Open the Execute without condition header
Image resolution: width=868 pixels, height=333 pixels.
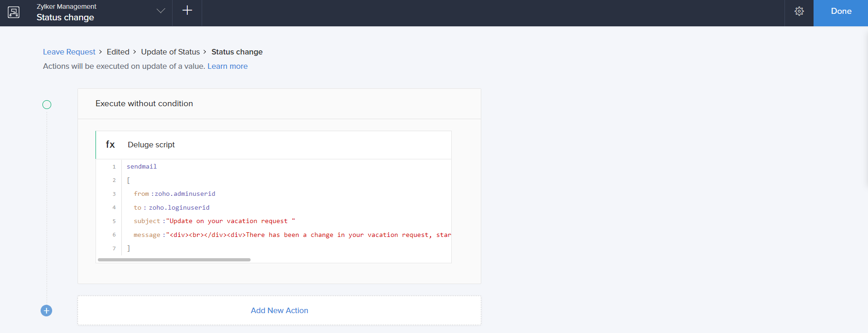click(144, 104)
